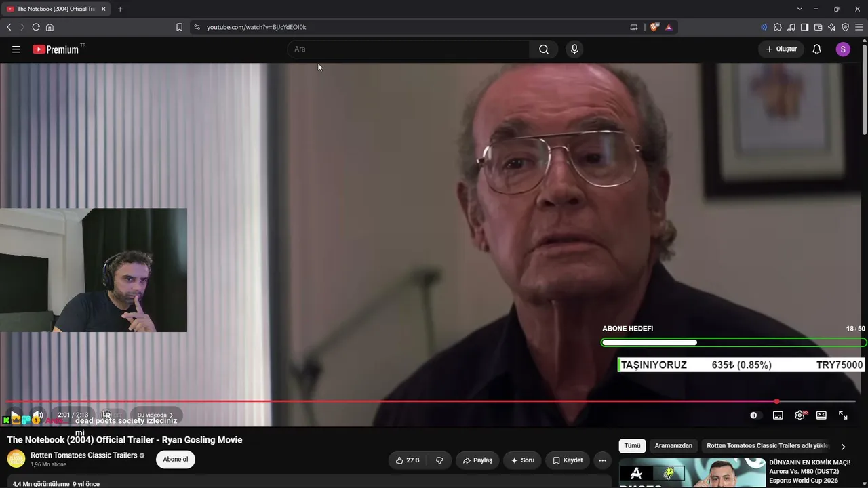The width and height of the screenshot is (868, 488).
Task: Open the Brave Wallet
Action: [818, 27]
